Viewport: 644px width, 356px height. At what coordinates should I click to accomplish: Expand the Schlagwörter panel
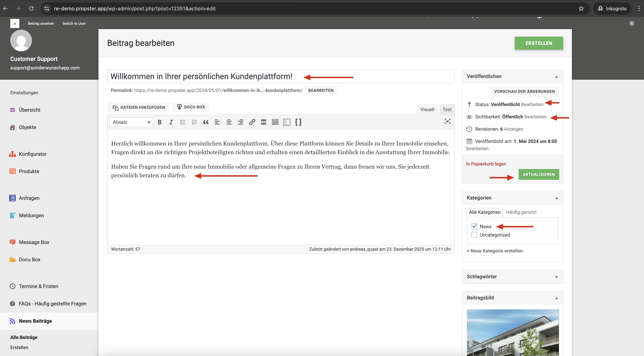[557, 277]
